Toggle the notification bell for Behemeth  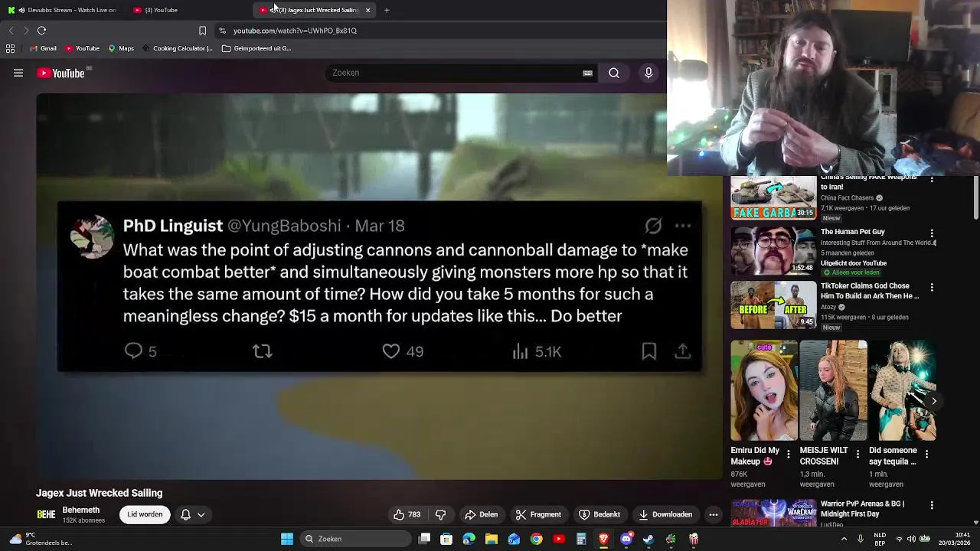(x=185, y=514)
